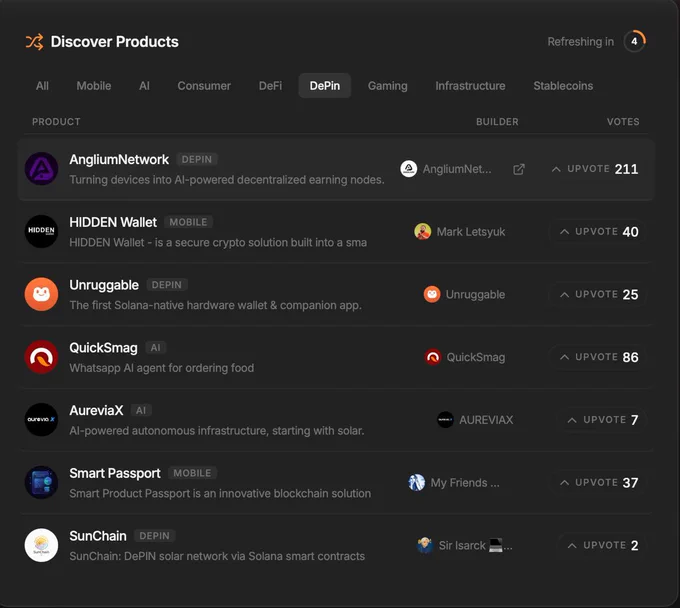
Task: Open the QuickSmag product title
Action: point(103,348)
